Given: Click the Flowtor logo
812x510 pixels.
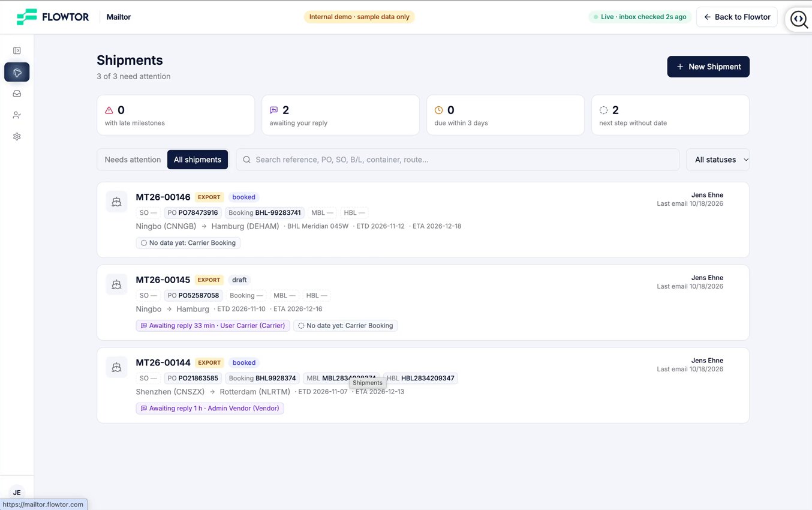Looking at the screenshot, I should pos(53,17).
